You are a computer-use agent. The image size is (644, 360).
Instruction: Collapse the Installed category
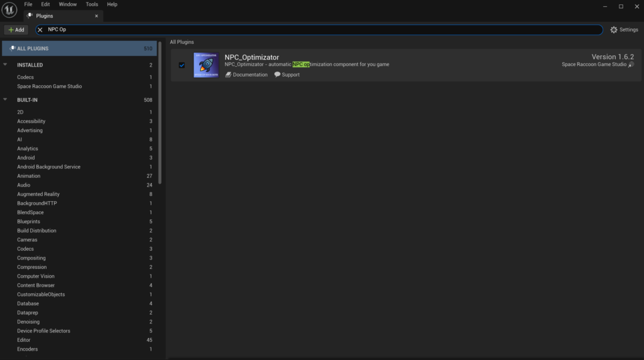tap(5, 65)
